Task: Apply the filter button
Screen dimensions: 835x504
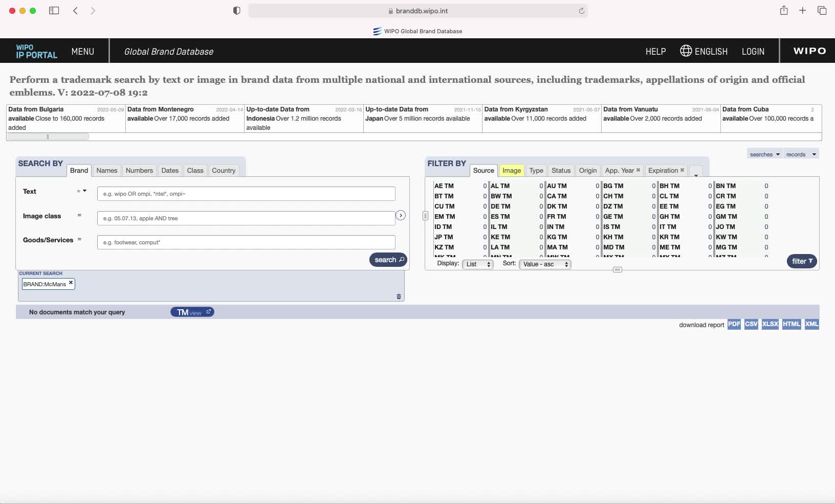Action: coord(802,261)
